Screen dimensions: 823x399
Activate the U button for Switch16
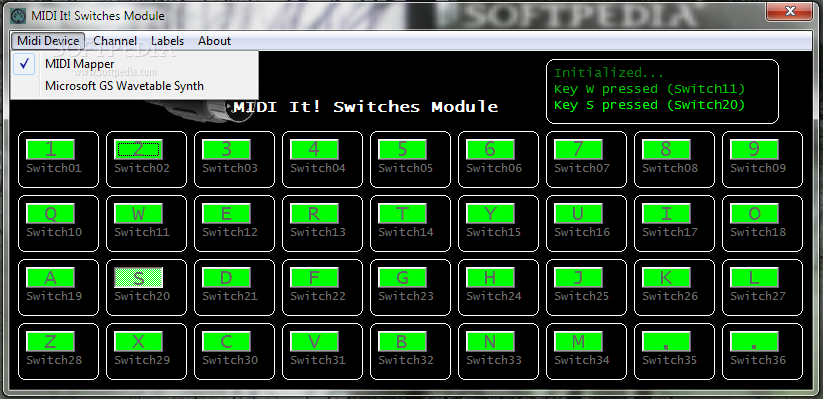pos(578,214)
